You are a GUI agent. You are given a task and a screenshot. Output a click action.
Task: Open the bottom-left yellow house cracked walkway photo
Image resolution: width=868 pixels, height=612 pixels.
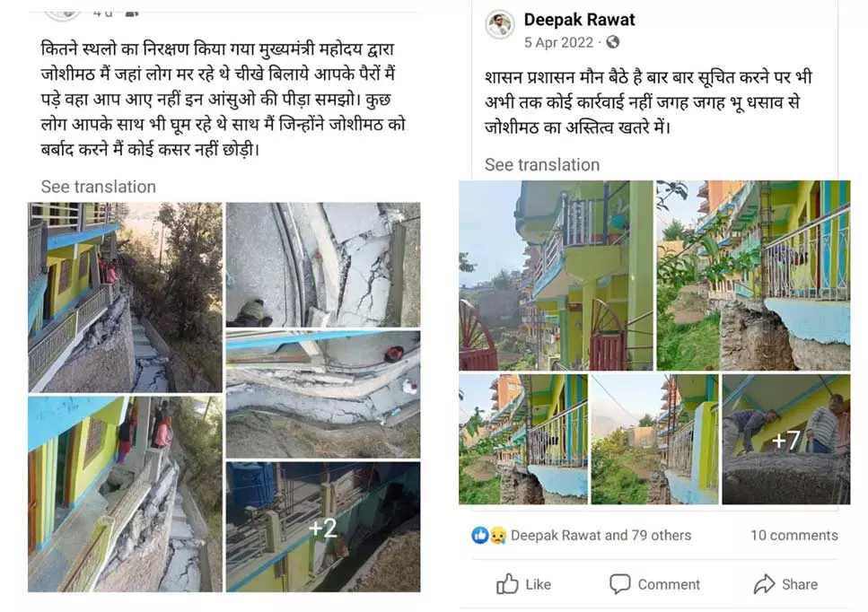click(x=125, y=494)
